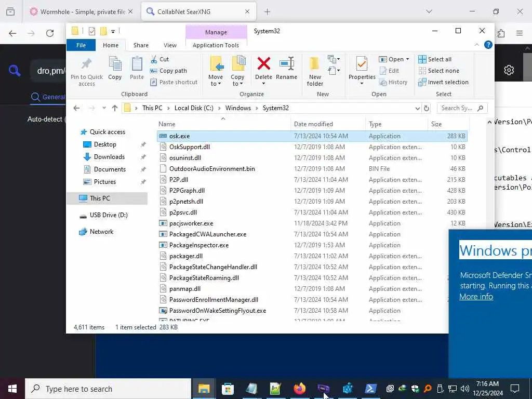The width and height of the screenshot is (532, 399).
Task: Click Edit in the Open group
Action: pyautogui.click(x=389, y=71)
